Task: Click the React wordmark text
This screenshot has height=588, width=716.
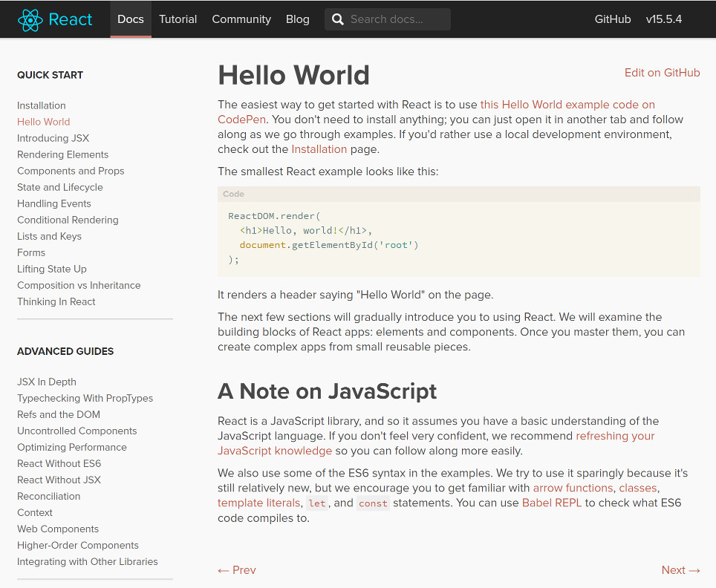Action: (x=71, y=19)
